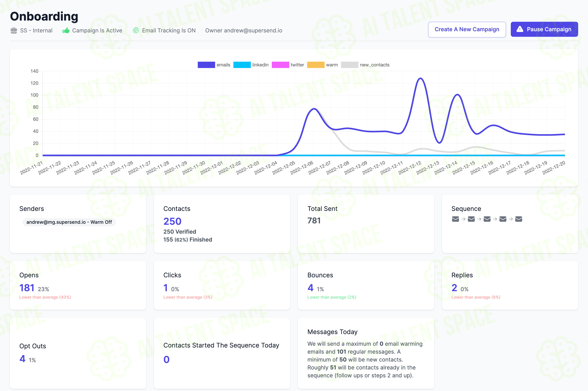This screenshot has height=391, width=588.
Task: Click the 2022-11-21 x-axis date label
Action: point(31,168)
